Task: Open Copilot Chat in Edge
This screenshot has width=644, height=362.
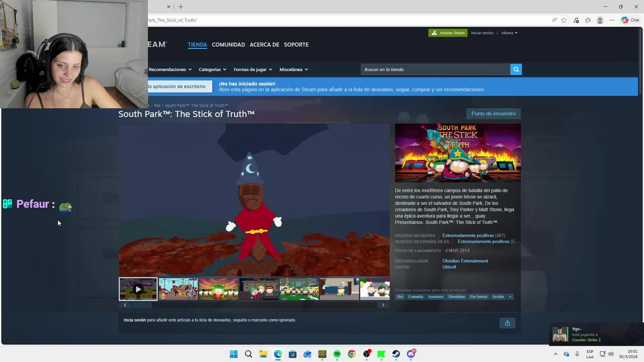Action: point(630,20)
